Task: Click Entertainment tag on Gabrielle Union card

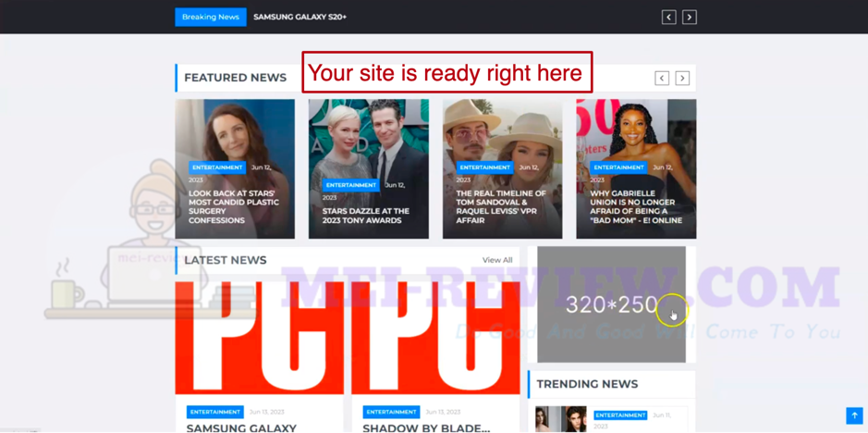Action: pyautogui.click(x=618, y=167)
